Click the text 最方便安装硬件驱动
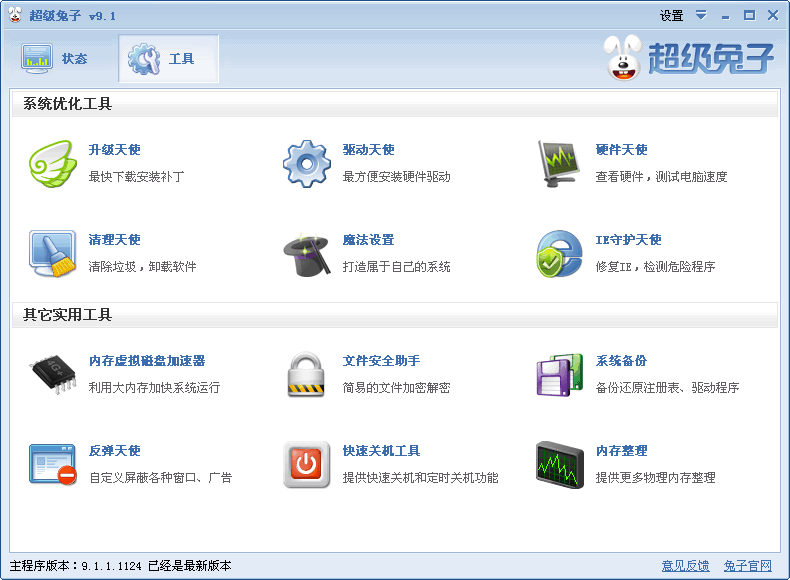790x580 pixels. [x=397, y=177]
